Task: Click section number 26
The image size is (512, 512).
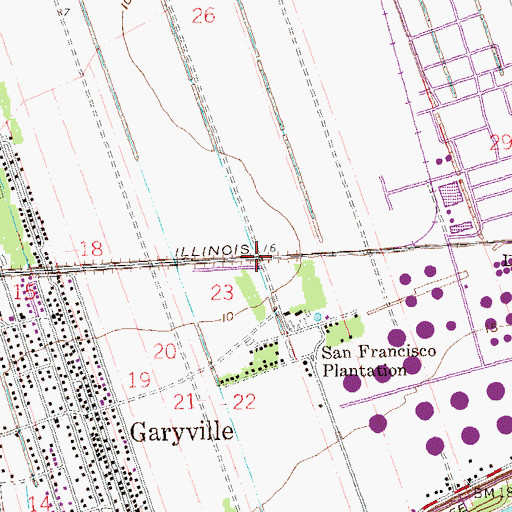Action: pyautogui.click(x=203, y=16)
